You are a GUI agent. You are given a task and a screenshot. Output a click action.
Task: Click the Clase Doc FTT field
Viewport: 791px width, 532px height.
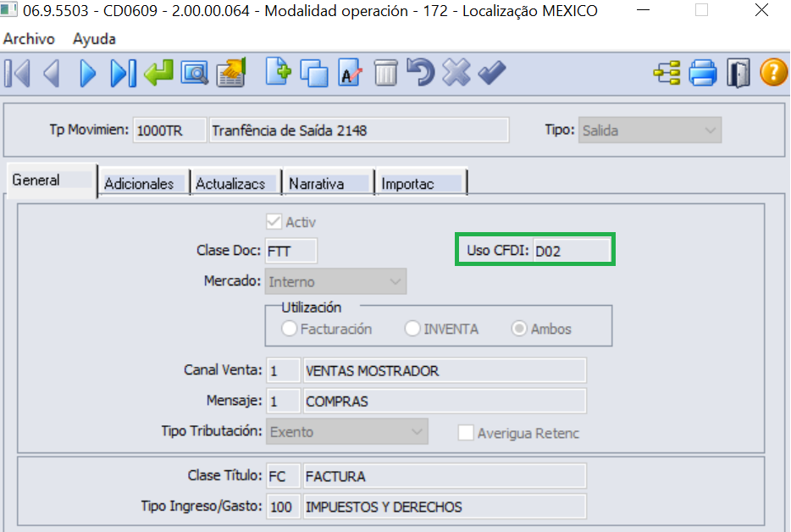point(291,251)
